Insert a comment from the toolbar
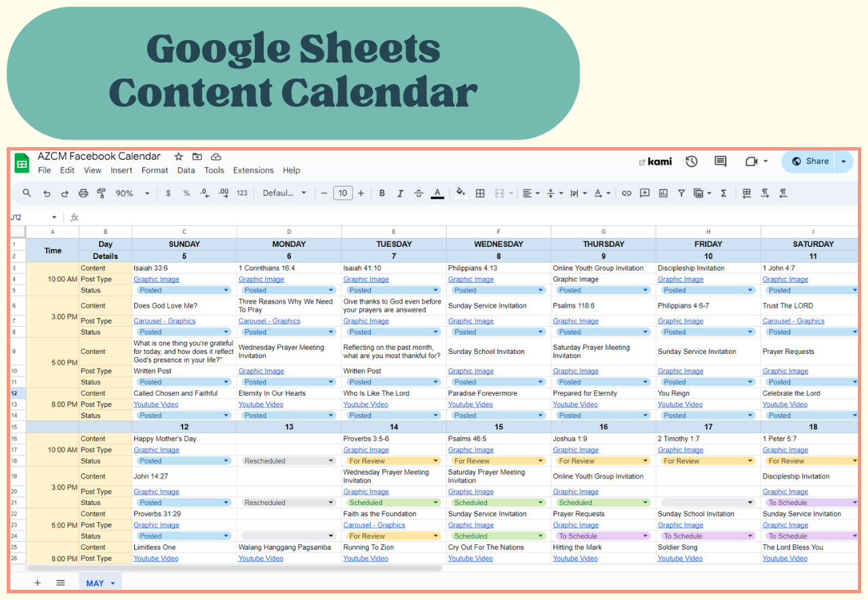The width and height of the screenshot is (868, 600). pyautogui.click(x=645, y=193)
